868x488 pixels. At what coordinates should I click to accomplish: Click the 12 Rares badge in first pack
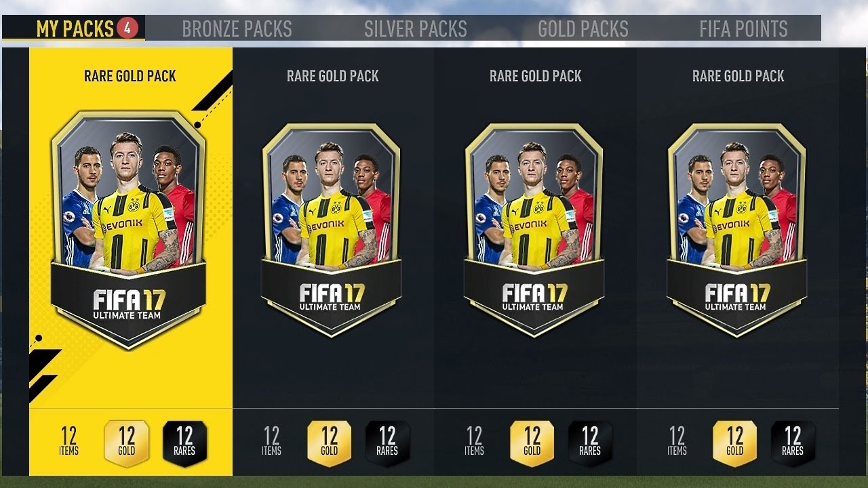[184, 443]
